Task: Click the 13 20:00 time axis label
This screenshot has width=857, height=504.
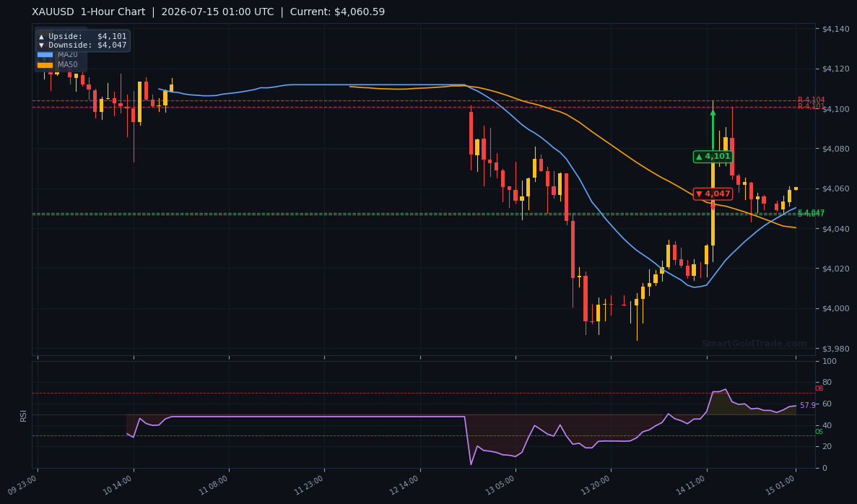Action: (x=595, y=485)
